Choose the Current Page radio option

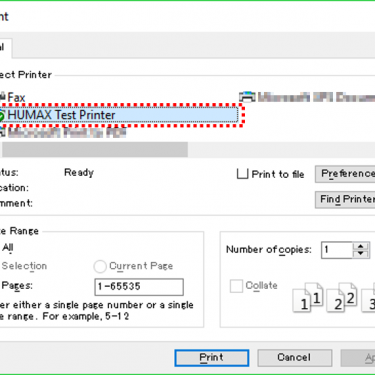pos(100,266)
